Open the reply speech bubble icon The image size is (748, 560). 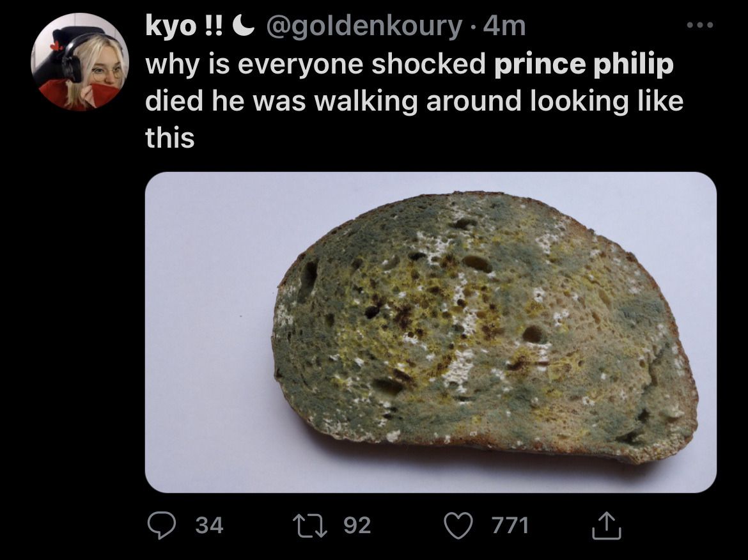[162, 525]
